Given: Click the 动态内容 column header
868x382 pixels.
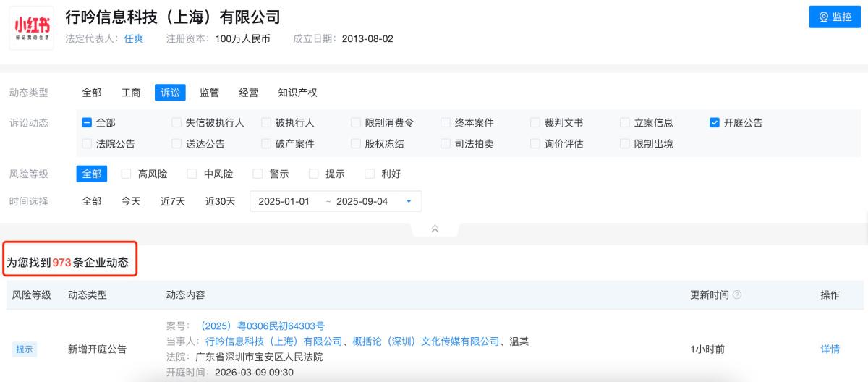Looking at the screenshot, I should pos(186,295).
